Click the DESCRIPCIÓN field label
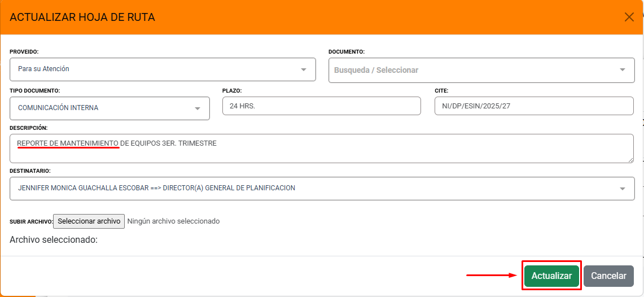The width and height of the screenshot is (644, 297). click(x=29, y=128)
